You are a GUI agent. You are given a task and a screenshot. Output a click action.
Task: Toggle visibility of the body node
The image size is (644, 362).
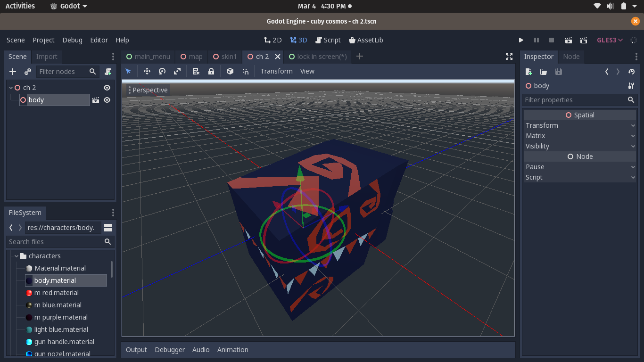[x=107, y=100]
